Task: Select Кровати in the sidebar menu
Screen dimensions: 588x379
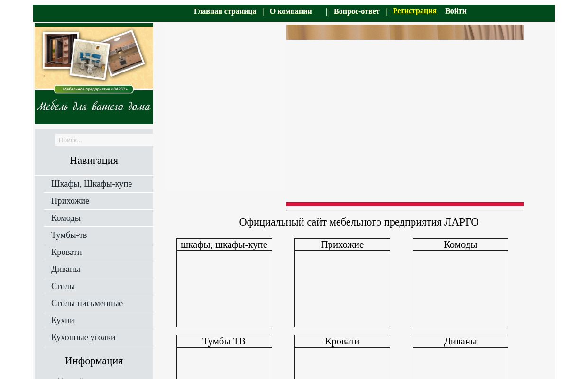Action: coord(66,252)
